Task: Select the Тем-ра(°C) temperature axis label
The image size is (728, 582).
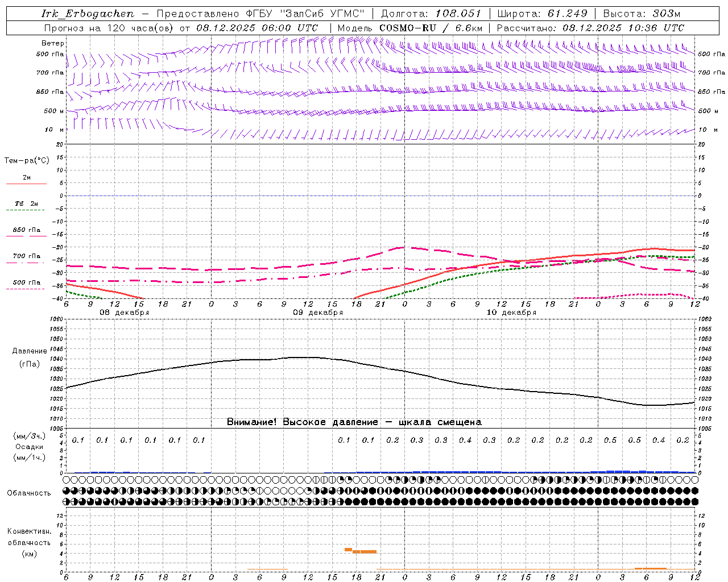Action: coord(27,161)
